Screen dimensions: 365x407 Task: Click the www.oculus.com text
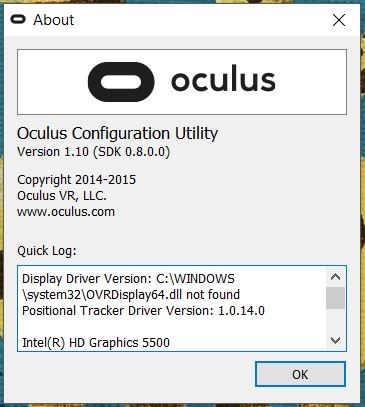[x=66, y=212]
